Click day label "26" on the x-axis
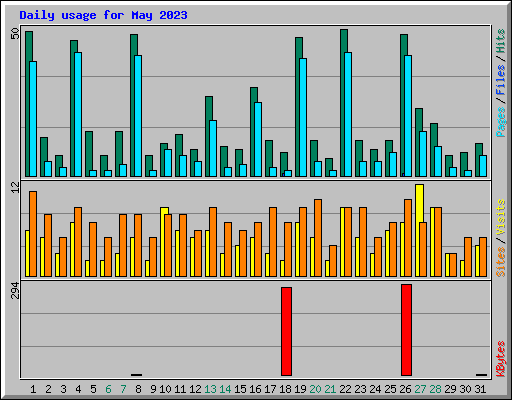512x400 pixels. tap(405, 389)
